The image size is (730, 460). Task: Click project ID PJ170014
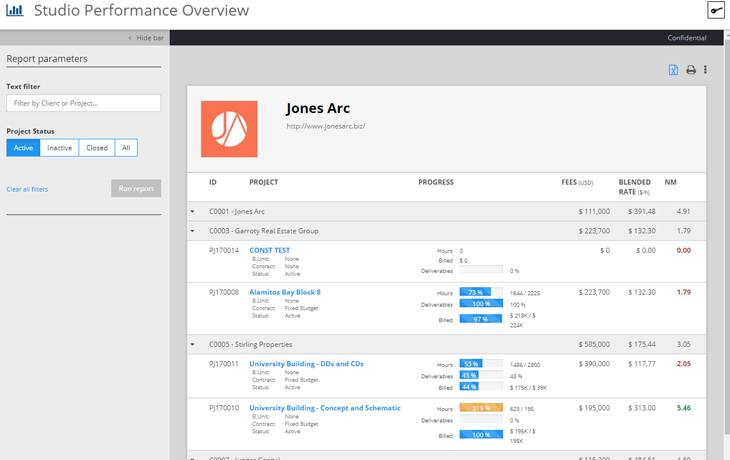224,250
